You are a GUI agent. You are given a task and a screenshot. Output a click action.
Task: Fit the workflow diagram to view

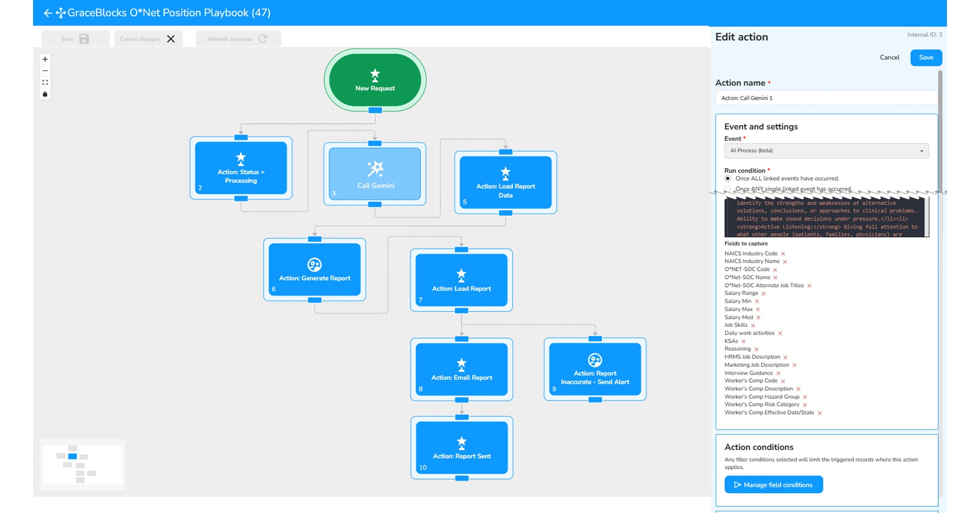point(45,82)
